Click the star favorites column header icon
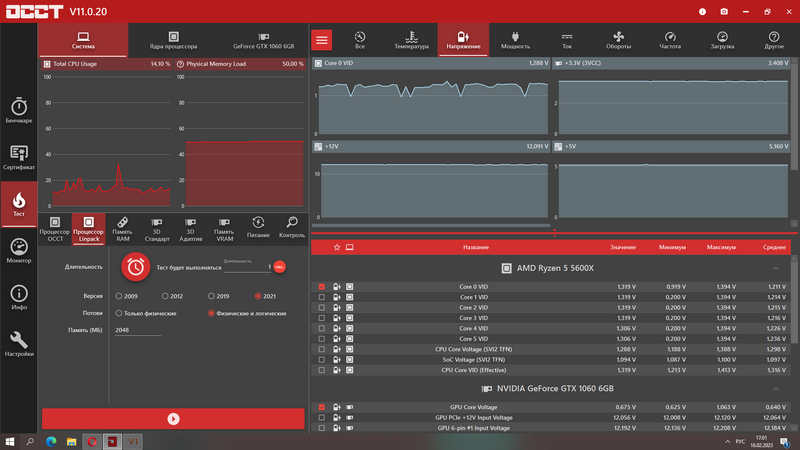This screenshot has width=800, height=450. click(x=337, y=247)
